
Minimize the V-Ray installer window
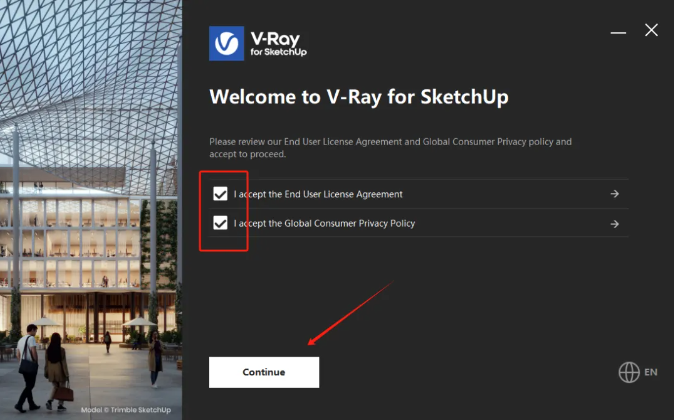[618, 33]
